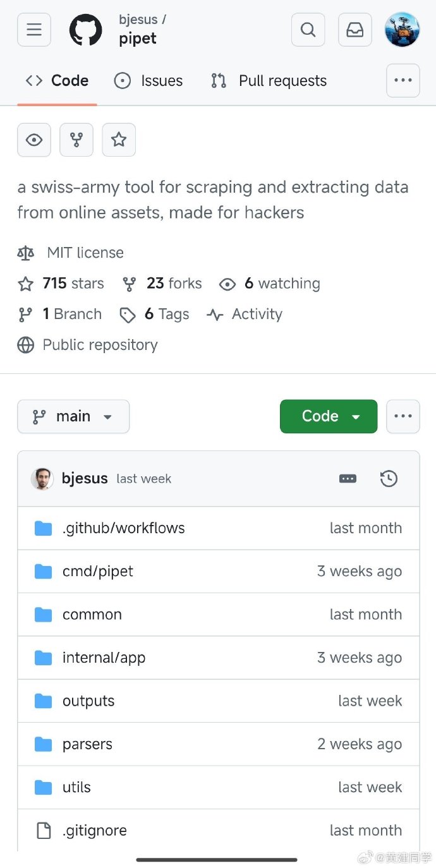Fork the repository with fork button
Screen dimensions: 436x868
click(76, 140)
